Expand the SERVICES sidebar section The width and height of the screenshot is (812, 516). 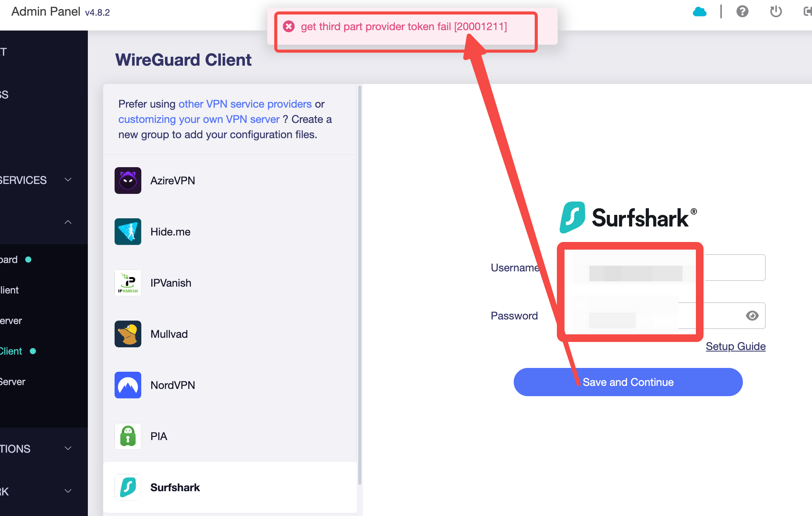[68, 180]
